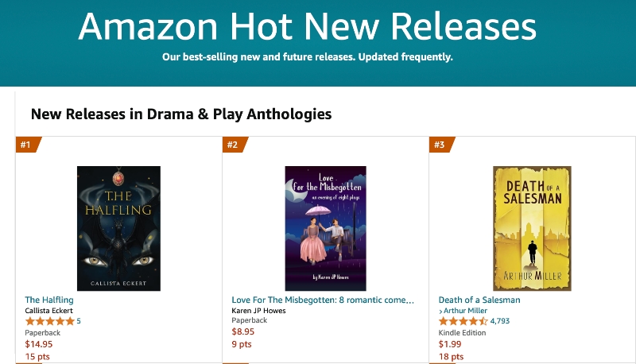Click the #3 rank badge
636x364 pixels.
point(442,145)
